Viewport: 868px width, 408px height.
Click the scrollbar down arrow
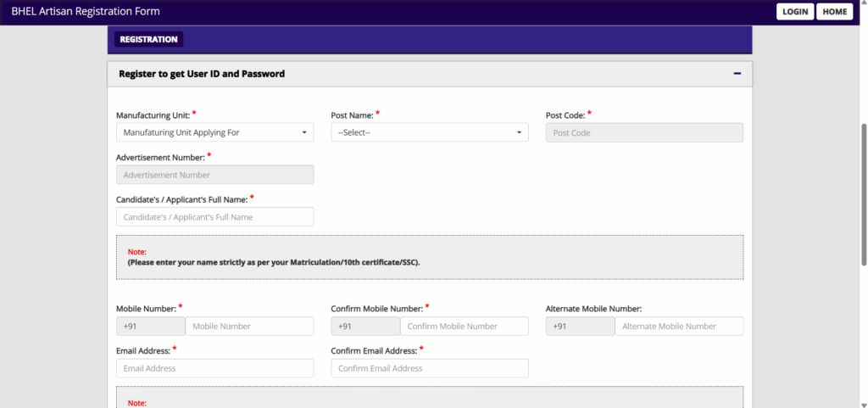864,404
